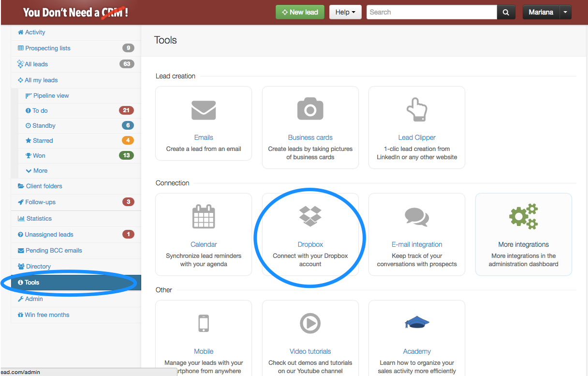This screenshot has height=376, width=588.
Task: Click the More integrations gears icon
Action: pyautogui.click(x=523, y=216)
